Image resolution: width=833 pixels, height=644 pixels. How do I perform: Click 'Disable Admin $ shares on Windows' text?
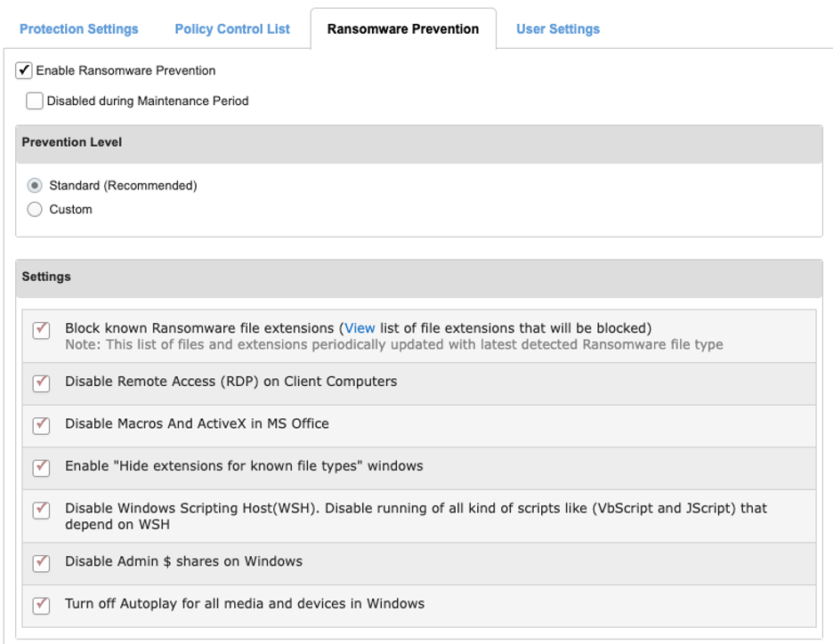[184, 561]
